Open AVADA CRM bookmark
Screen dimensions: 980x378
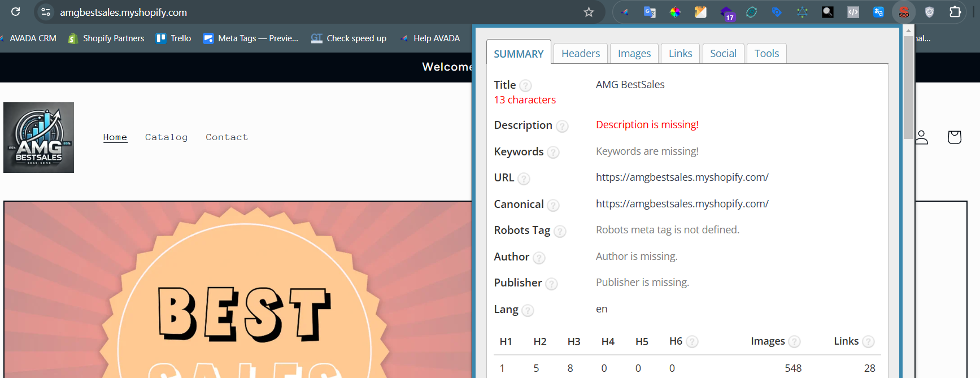[x=29, y=38]
